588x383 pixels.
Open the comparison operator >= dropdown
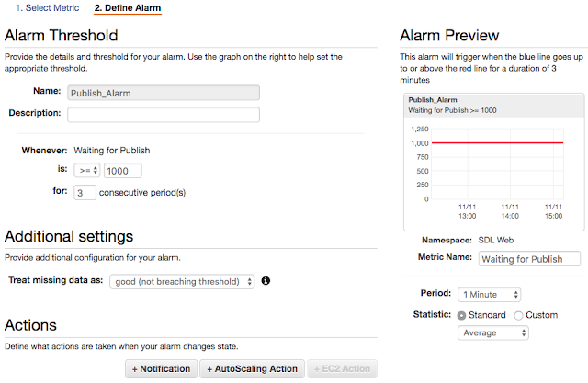[87, 171]
